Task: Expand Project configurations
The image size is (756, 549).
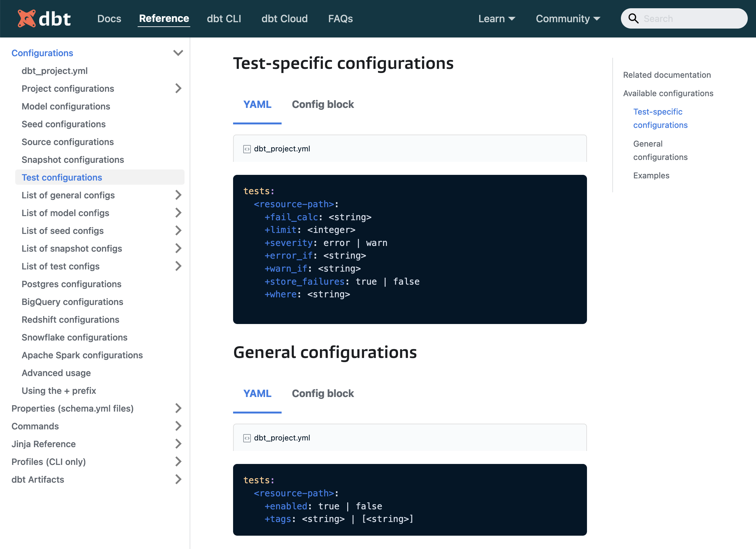Action: tap(179, 89)
